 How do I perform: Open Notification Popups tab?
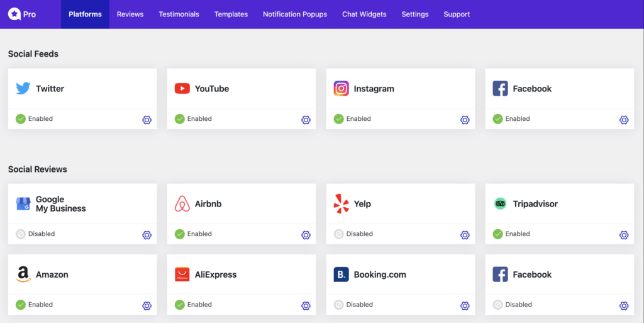[295, 14]
